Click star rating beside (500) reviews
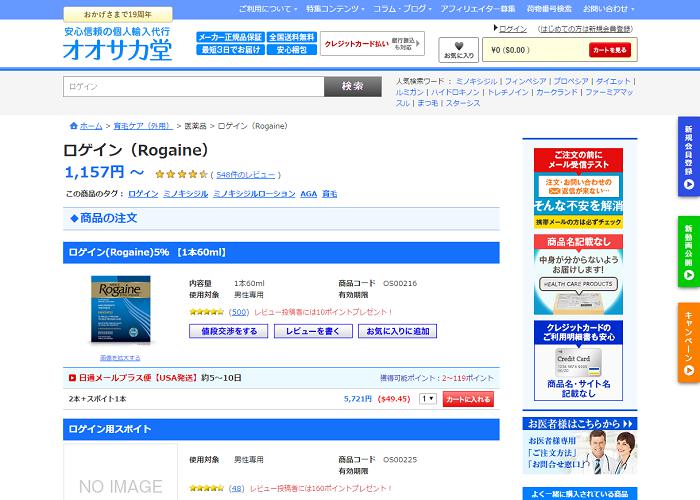700x500 pixels. pos(206,312)
